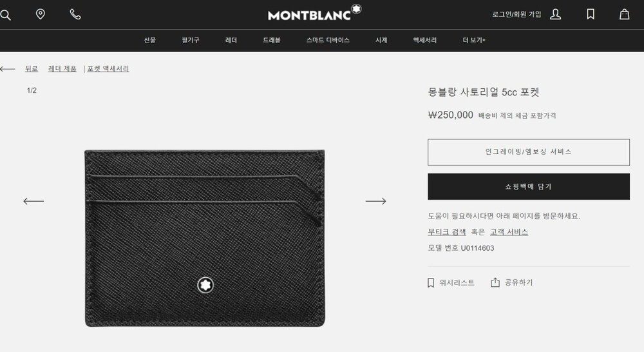Viewport: 644px width, 352px height.
Task: Select the 시계 navigation item
Action: point(381,41)
